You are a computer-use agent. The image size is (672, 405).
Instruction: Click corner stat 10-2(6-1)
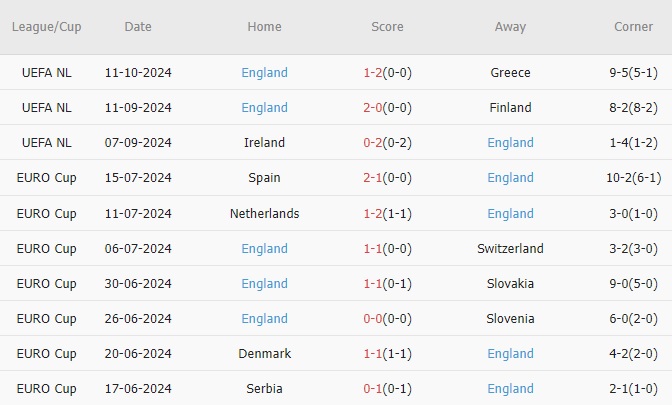(x=633, y=178)
